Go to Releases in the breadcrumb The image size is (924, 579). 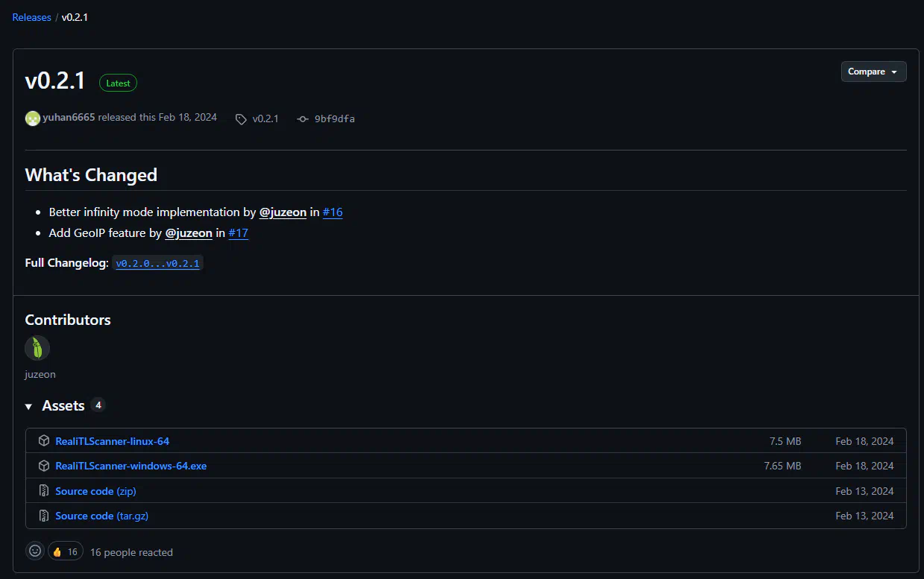[x=32, y=17]
